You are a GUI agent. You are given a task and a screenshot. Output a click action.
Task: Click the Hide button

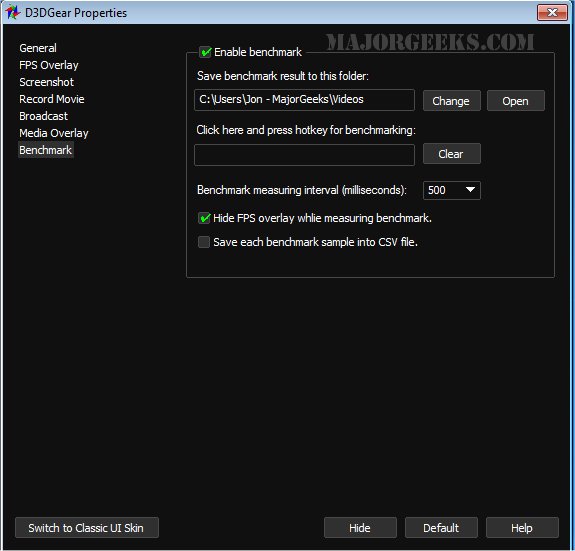click(360, 528)
